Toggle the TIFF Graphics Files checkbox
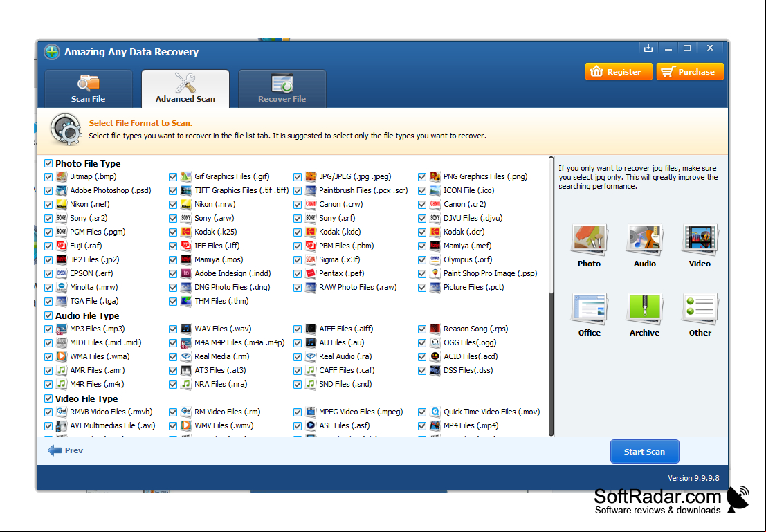This screenshot has height=532, width=766. click(x=173, y=190)
